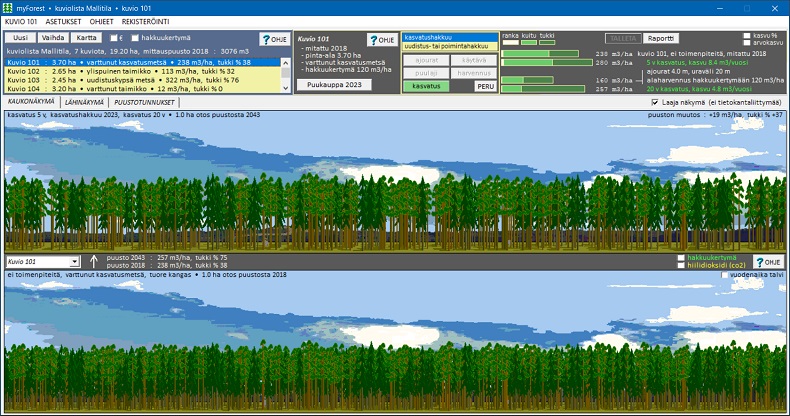Click the up arrow next to Kuvio dropdown
Viewport: 790px width, 416px height.
tap(94, 262)
